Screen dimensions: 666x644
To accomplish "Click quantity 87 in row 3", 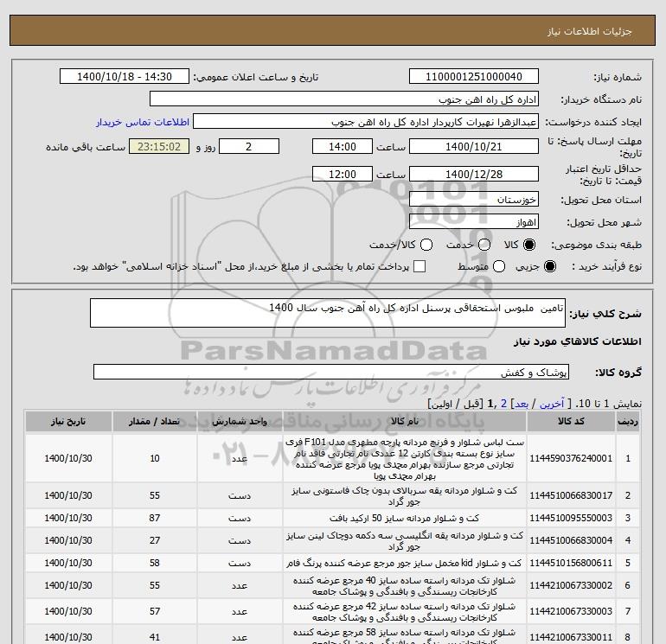I will click(155, 518).
